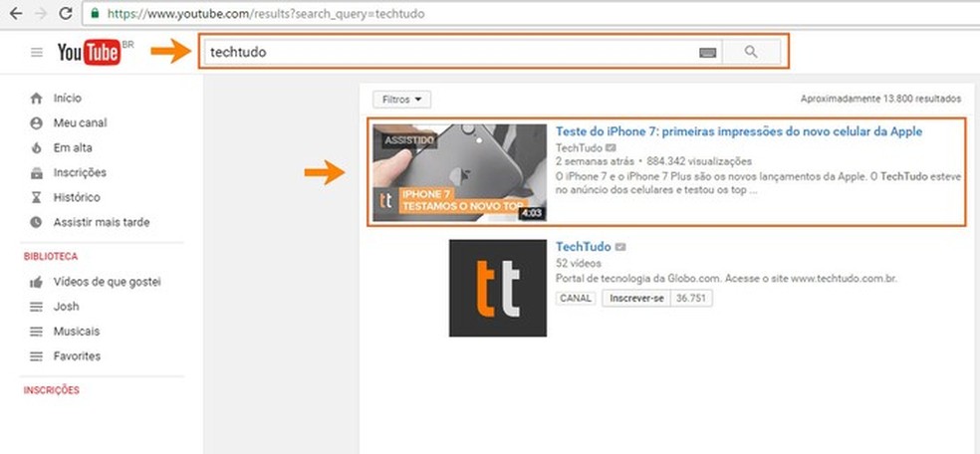Screen dimensions: 980x454
Task: Click the thumbs-up liked videos icon
Action: coord(36,283)
